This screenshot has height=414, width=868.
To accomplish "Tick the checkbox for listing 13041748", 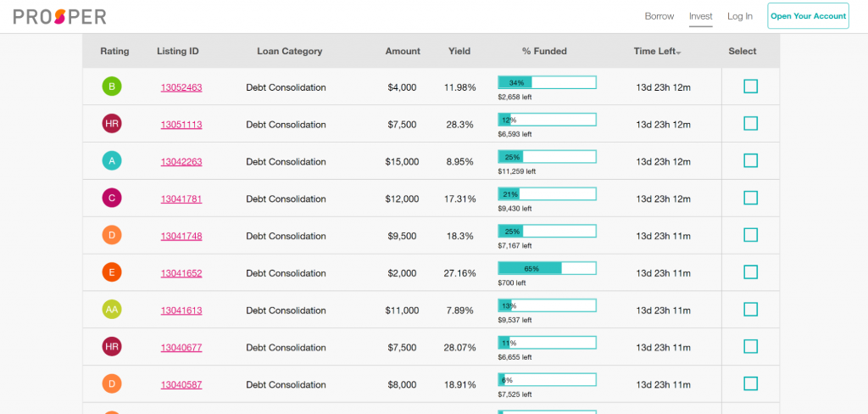I will (751, 235).
